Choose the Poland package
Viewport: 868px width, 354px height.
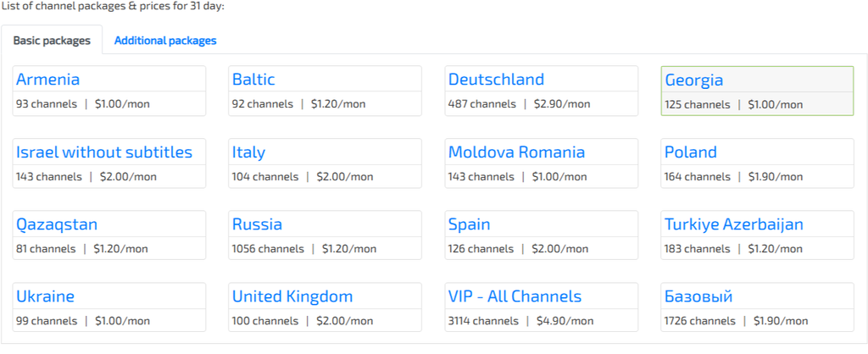[x=691, y=152]
